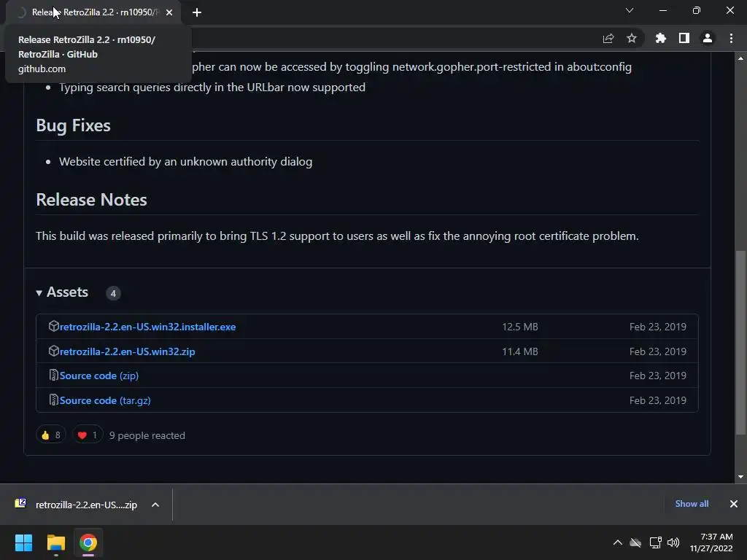The height and width of the screenshot is (560, 747).
Task: Click the OneDrive cloud tray icon
Action: (x=635, y=542)
